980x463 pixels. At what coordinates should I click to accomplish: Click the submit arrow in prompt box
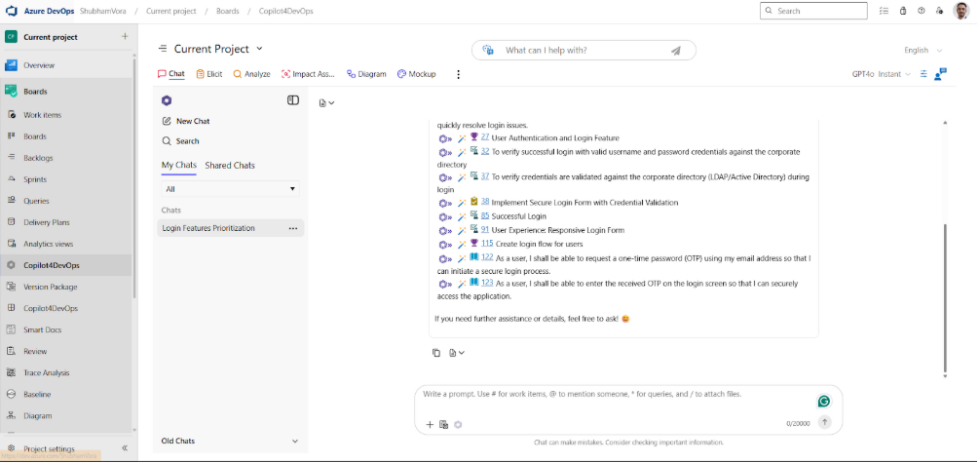pos(825,422)
